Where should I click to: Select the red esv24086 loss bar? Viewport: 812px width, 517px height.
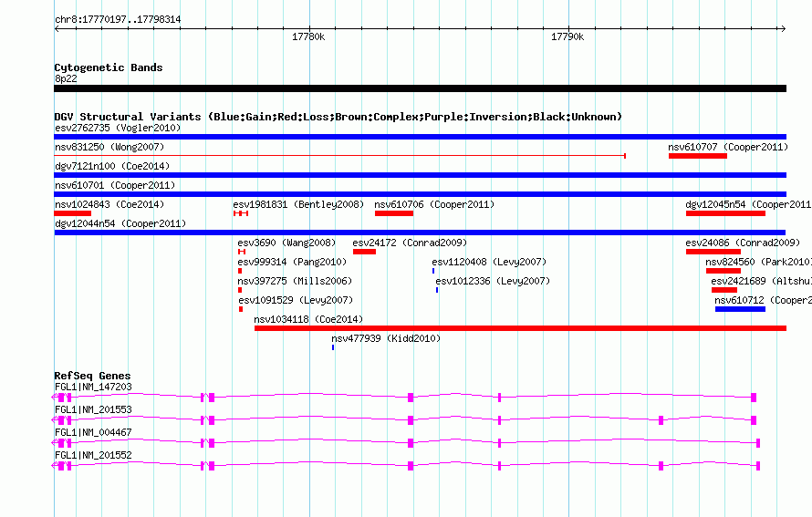713,252
